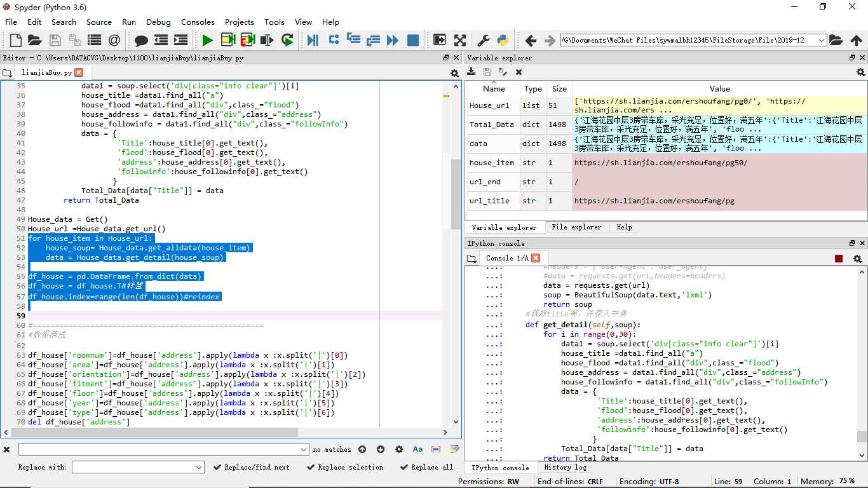Open the Consoles menu
868x488 pixels.
198,22
